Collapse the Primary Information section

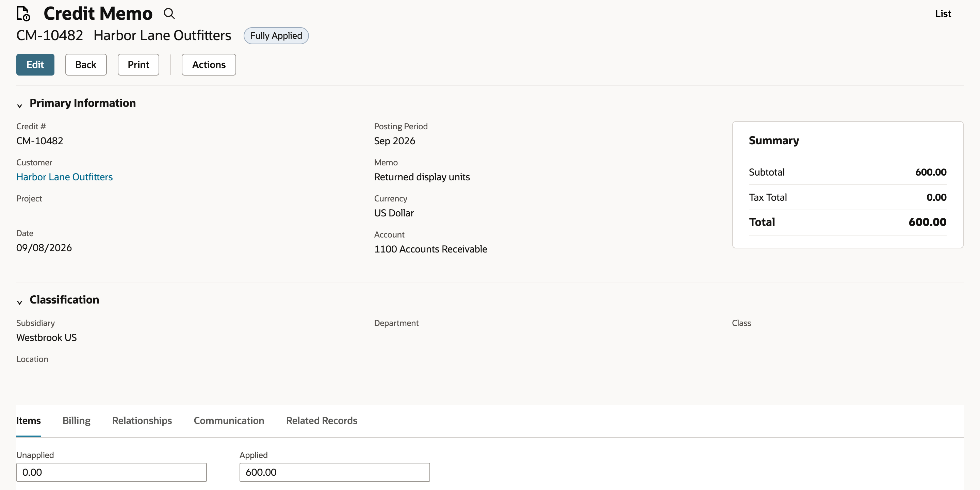coord(20,105)
